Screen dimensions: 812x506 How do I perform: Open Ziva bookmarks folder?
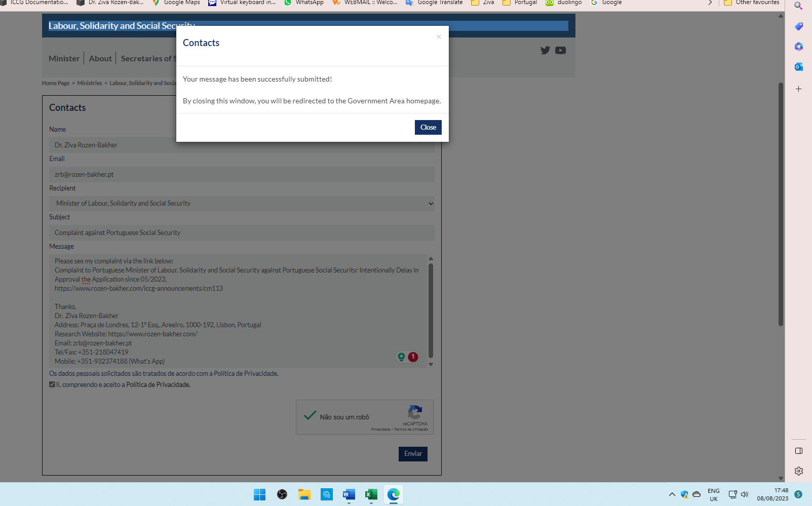pyautogui.click(x=483, y=3)
